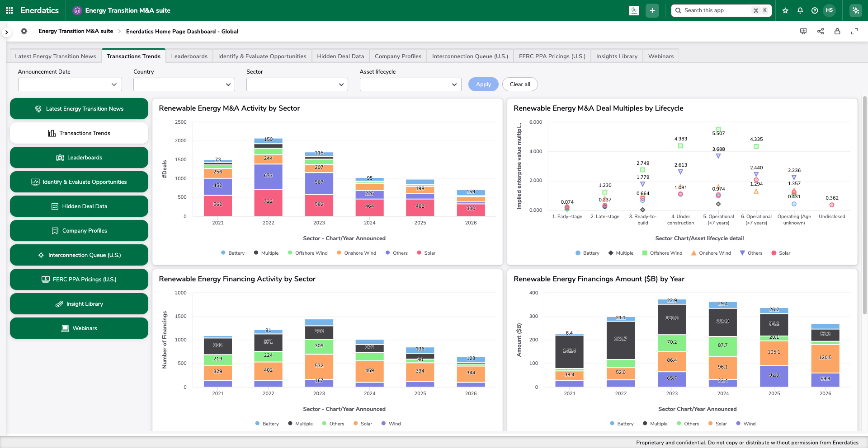
Task: Click the favorites star icon
Action: click(x=785, y=10)
